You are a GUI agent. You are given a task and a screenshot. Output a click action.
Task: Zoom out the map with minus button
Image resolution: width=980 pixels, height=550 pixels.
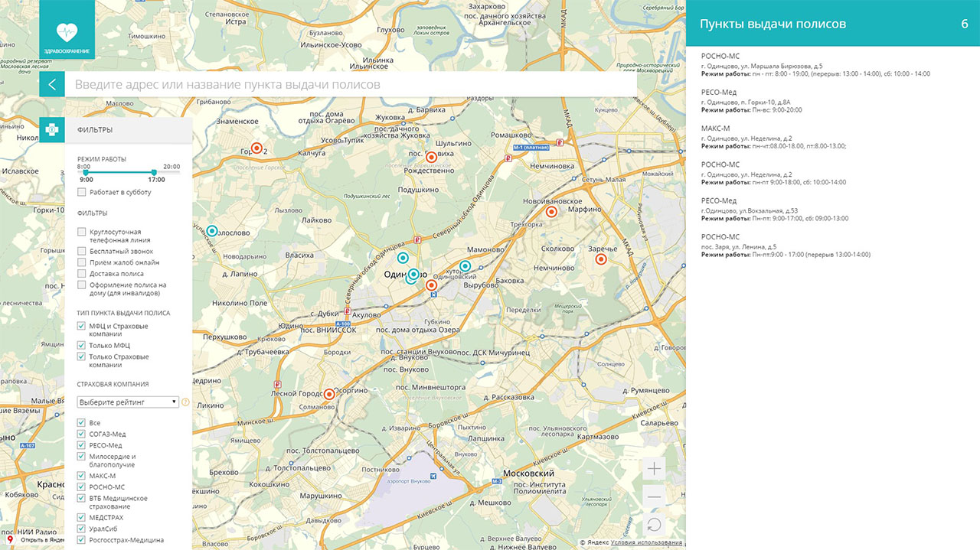655,497
